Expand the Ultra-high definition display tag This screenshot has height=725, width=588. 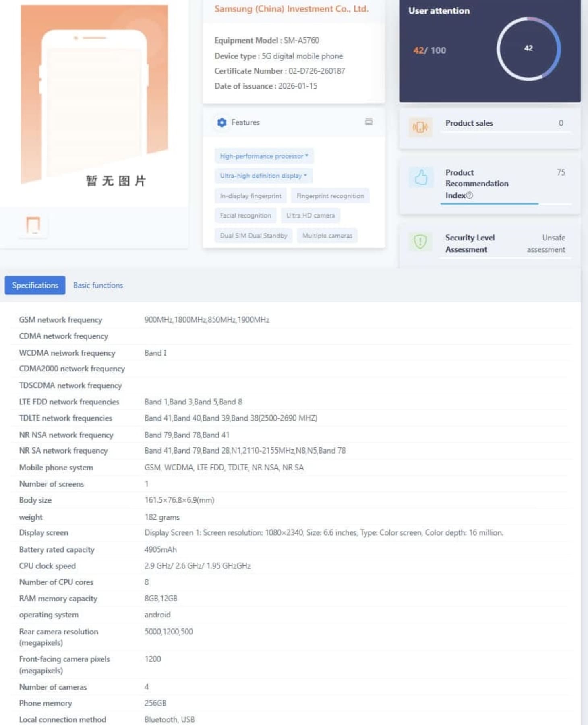263,176
